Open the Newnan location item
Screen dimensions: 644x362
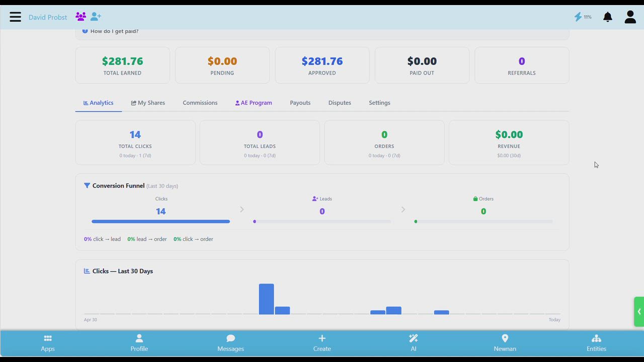[505, 343]
